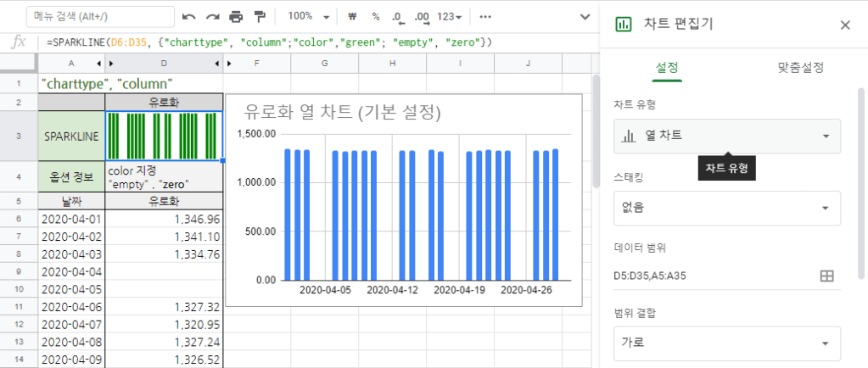The width and height of the screenshot is (868, 368).
Task: Click the undo icon in the toolbar
Action: pos(188,17)
